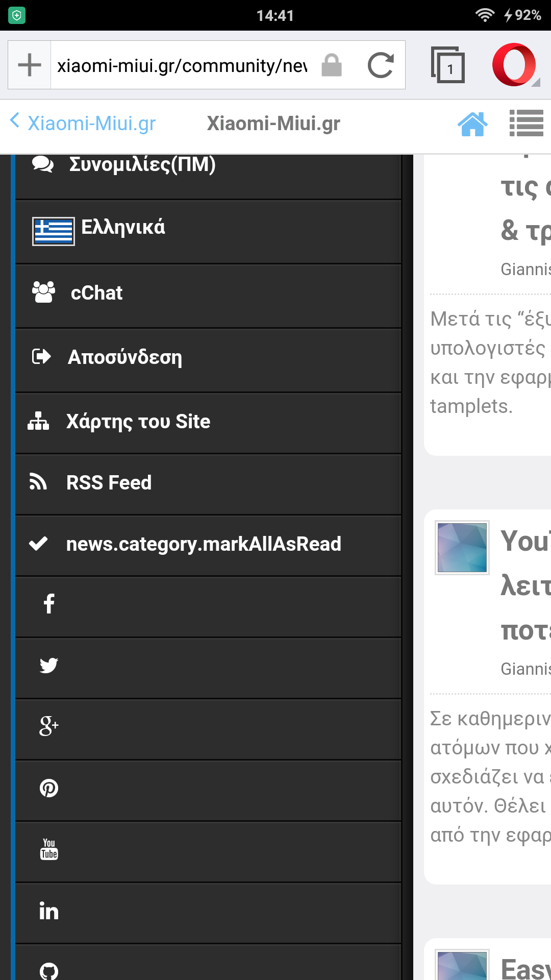Open the LinkedIn social link

click(49, 911)
